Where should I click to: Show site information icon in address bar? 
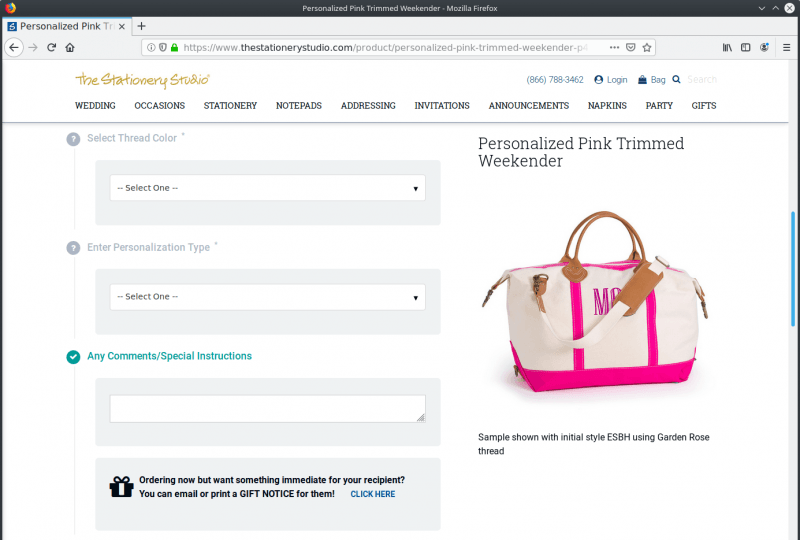pyautogui.click(x=151, y=47)
